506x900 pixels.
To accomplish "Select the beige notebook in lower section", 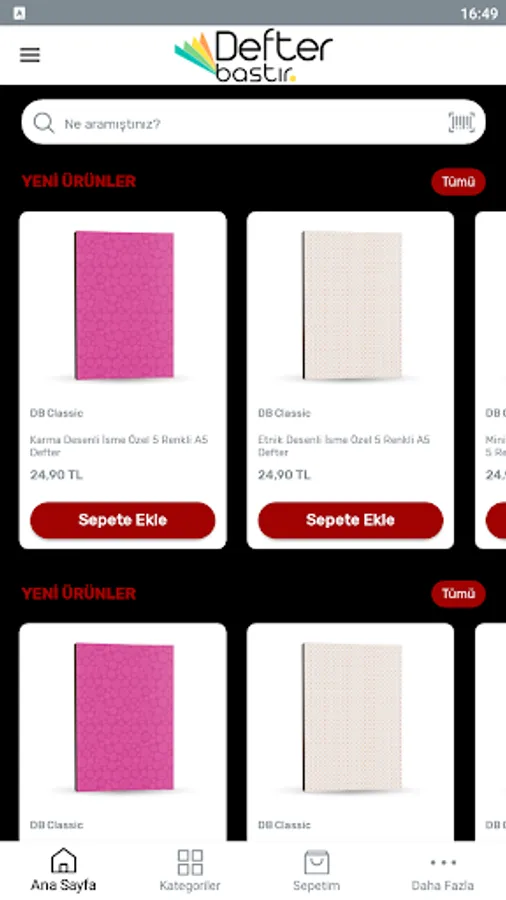I will (352, 717).
